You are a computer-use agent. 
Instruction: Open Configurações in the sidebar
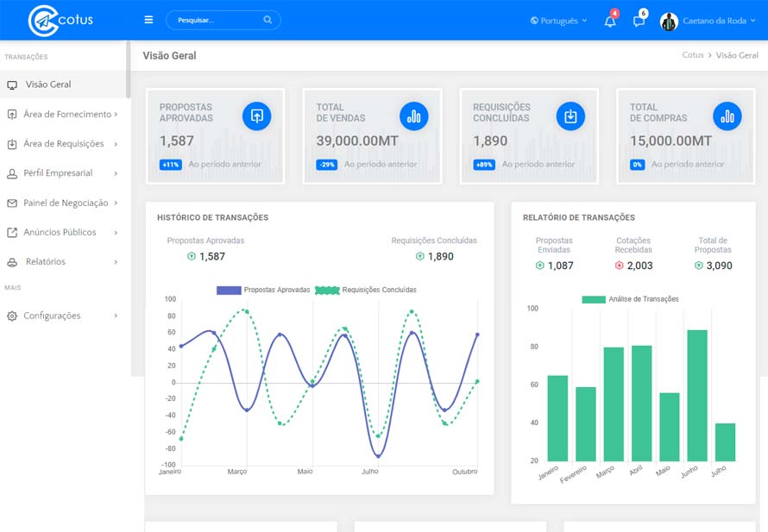click(x=63, y=316)
